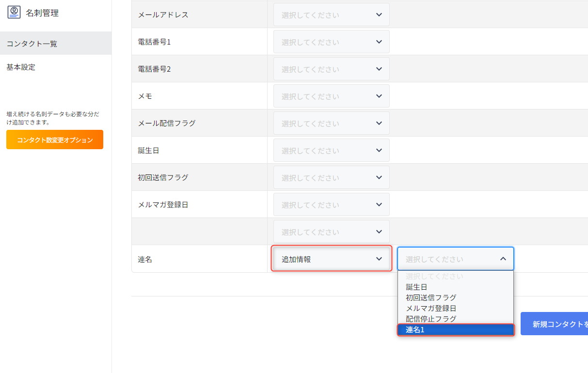Click the chevron of the メルマガ登録日 row dropdown
The width and height of the screenshot is (588, 373).
[379, 205]
